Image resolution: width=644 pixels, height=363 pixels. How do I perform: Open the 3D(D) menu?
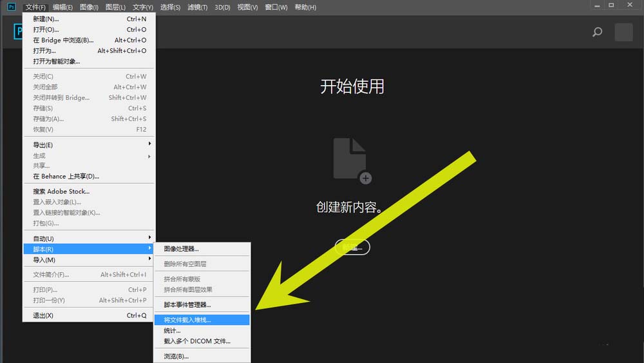click(x=222, y=7)
